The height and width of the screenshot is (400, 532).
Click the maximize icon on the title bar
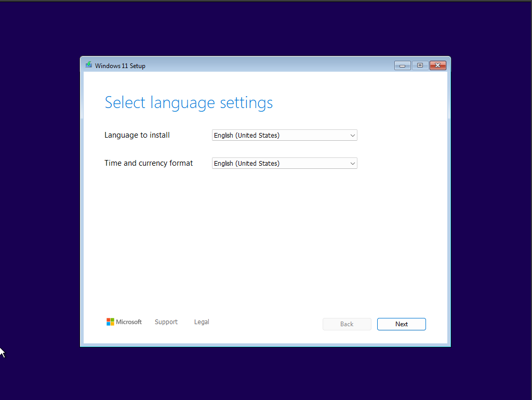pos(420,65)
